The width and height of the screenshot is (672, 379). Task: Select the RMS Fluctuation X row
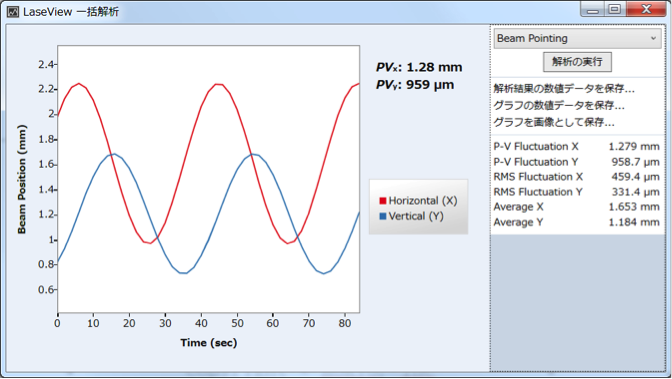[576, 177]
